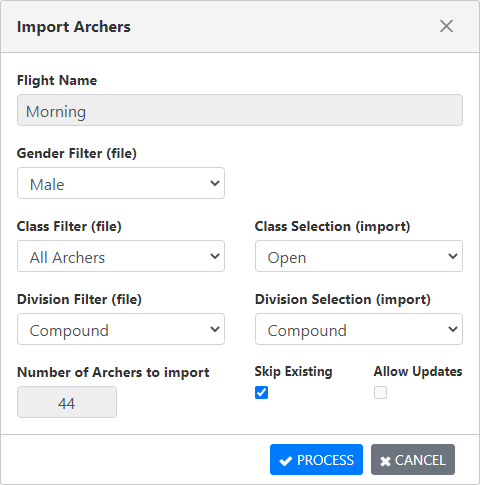Open Division Filter Compound dropdown

(x=121, y=329)
